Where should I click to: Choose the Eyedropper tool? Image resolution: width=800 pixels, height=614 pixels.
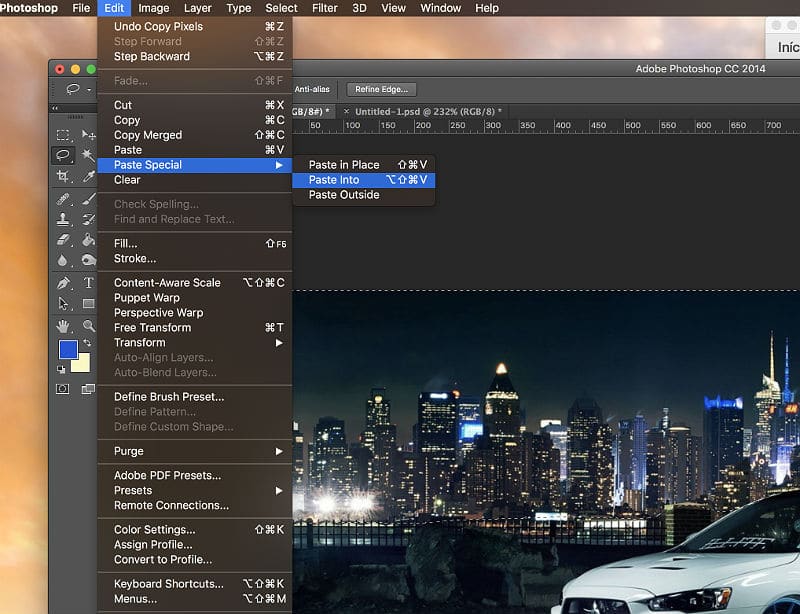[88, 176]
